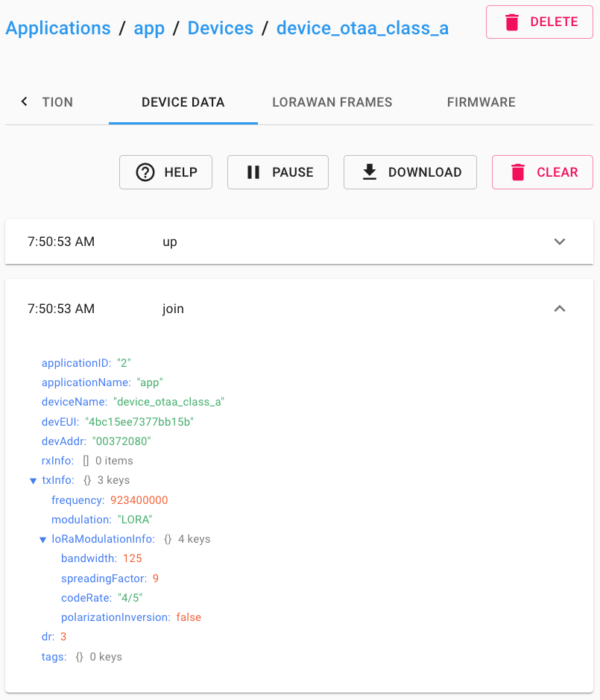Image resolution: width=600 pixels, height=700 pixels.
Task: Collapse the join event panel
Action: (560, 309)
